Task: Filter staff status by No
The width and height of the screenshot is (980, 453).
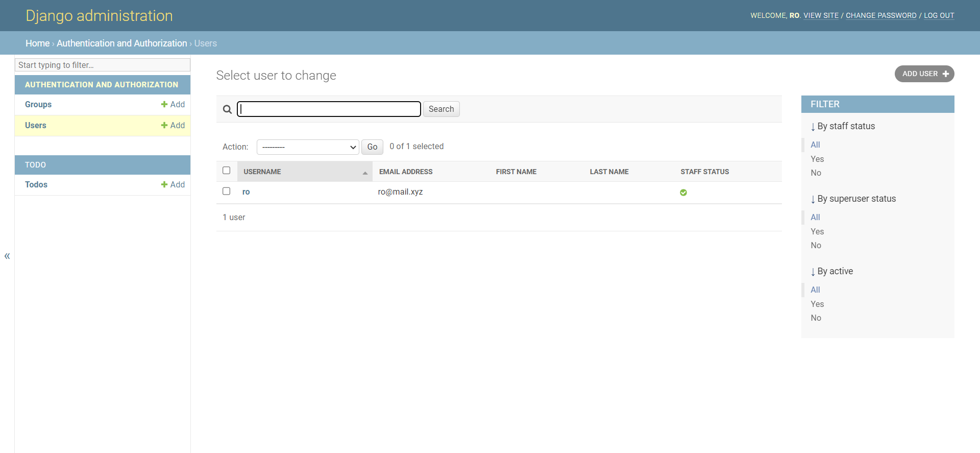Action: 816,173
